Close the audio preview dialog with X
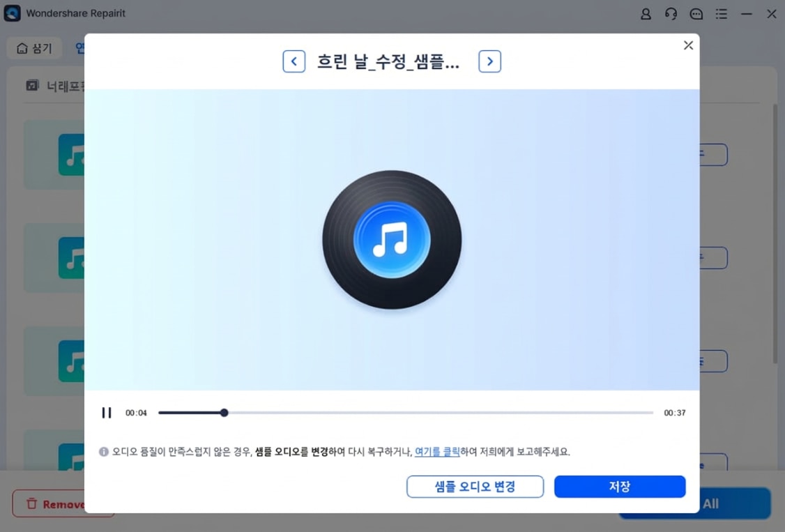The width and height of the screenshot is (785, 532). click(x=688, y=45)
